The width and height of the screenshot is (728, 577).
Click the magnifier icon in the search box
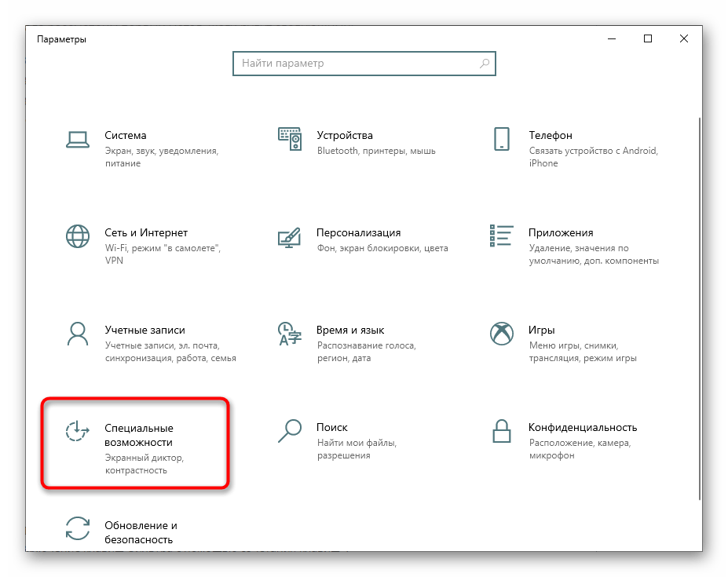(485, 63)
